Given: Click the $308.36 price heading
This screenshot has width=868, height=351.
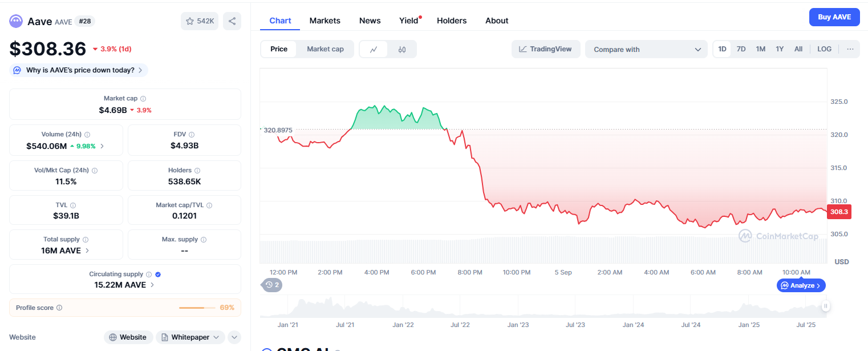Looking at the screenshot, I should tap(48, 49).
